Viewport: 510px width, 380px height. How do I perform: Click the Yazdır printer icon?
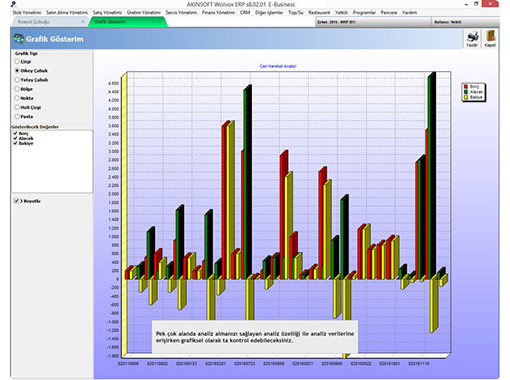point(472,37)
